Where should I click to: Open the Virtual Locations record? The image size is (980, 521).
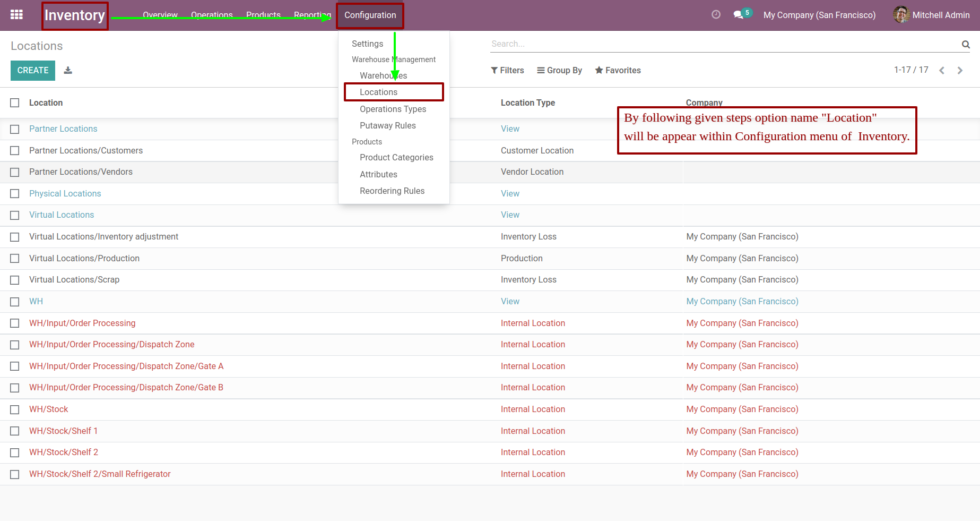tap(62, 215)
